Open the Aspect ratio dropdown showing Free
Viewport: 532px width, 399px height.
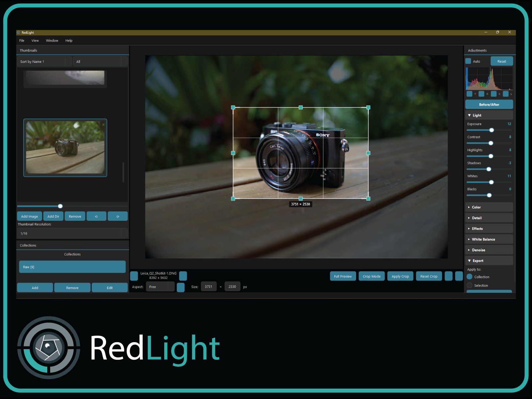point(161,287)
